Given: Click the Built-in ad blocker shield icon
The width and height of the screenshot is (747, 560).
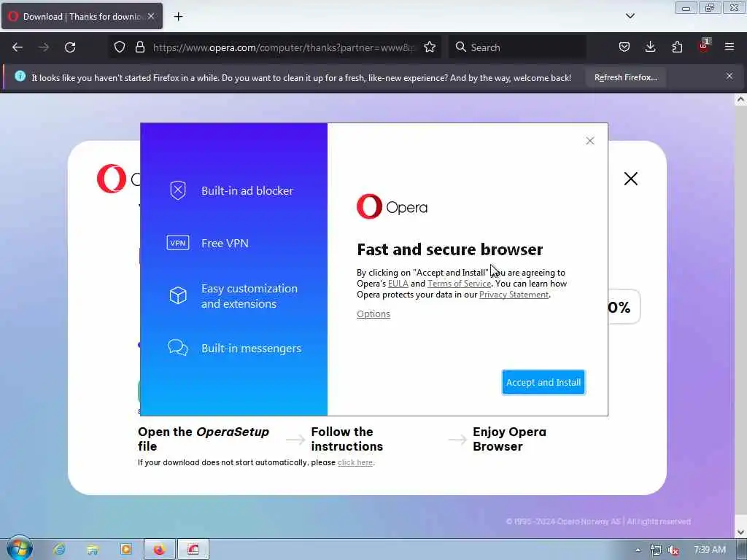Looking at the screenshot, I should tap(178, 190).
